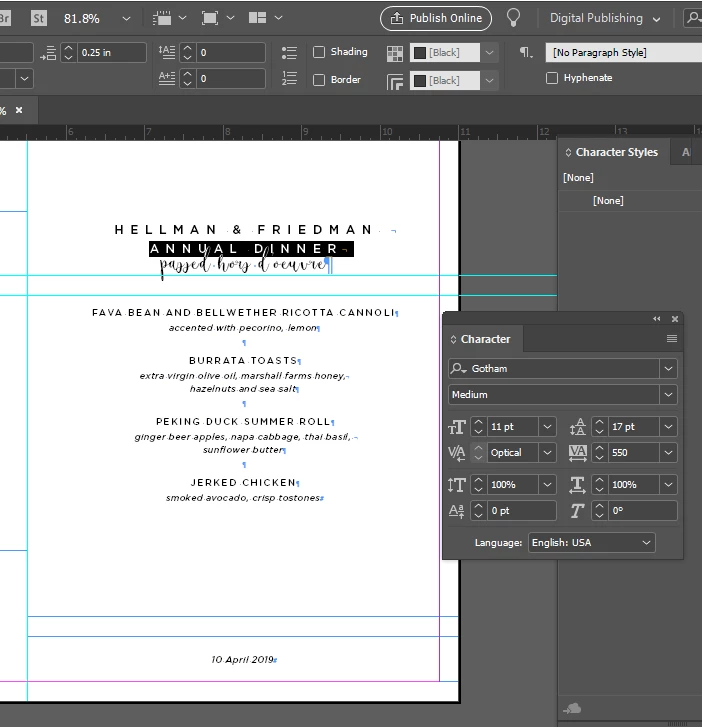Click the numbered list icon
This screenshot has width=702, height=727.
pos(289,78)
